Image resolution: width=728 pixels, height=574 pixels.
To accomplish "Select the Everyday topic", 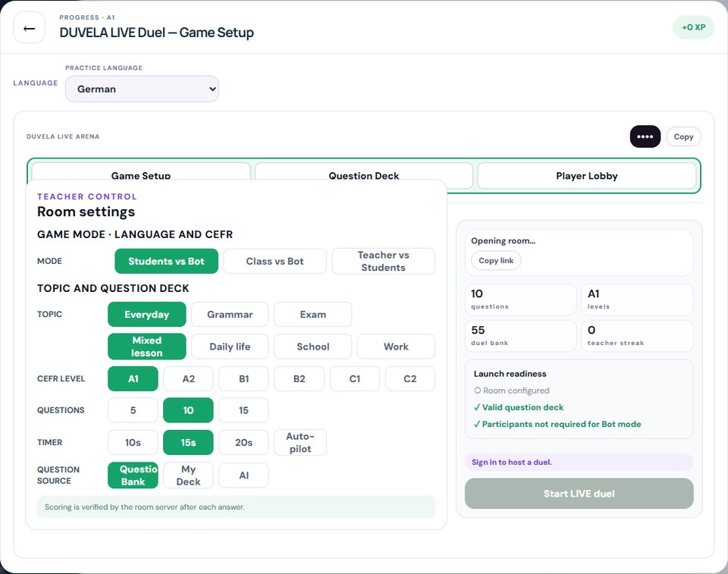I will point(146,315).
